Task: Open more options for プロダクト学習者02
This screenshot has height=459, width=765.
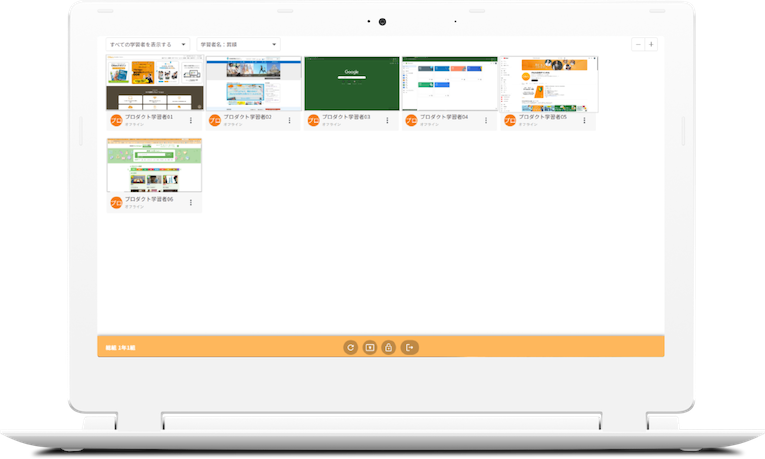Action: pos(289,120)
